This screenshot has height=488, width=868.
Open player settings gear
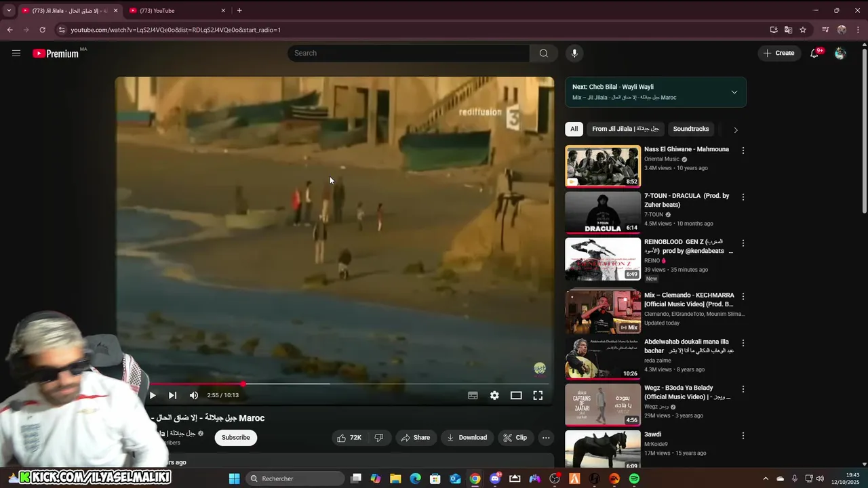[494, 395]
